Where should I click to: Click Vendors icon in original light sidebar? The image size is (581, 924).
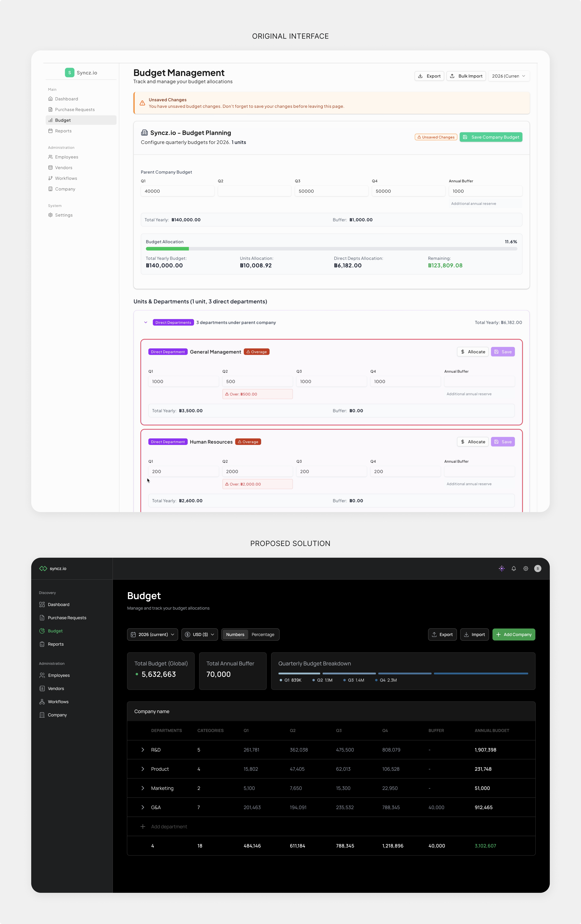[x=50, y=168]
